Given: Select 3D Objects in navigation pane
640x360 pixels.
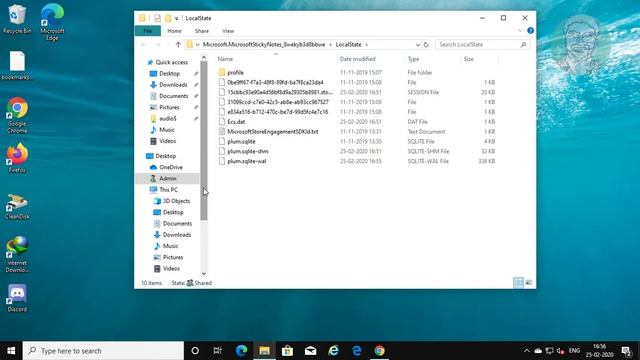Looking at the screenshot, I should click(x=176, y=201).
